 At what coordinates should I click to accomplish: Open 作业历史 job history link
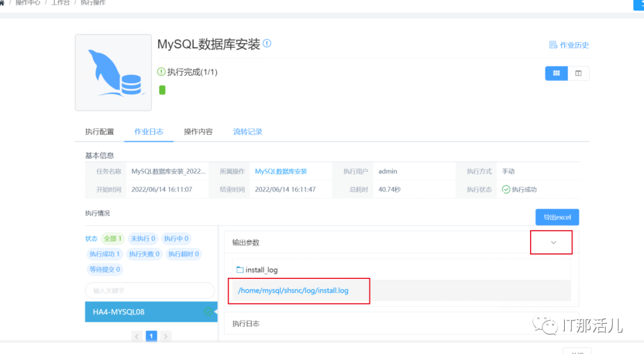pos(569,45)
